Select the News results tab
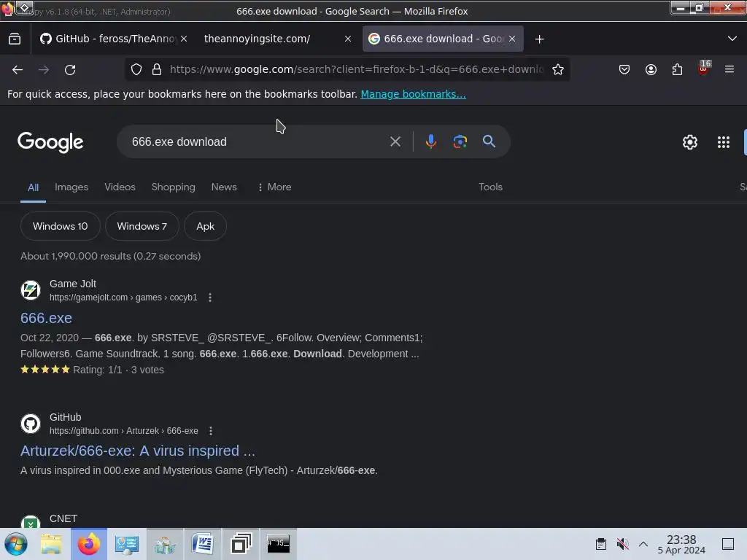The image size is (747, 560). point(224,187)
